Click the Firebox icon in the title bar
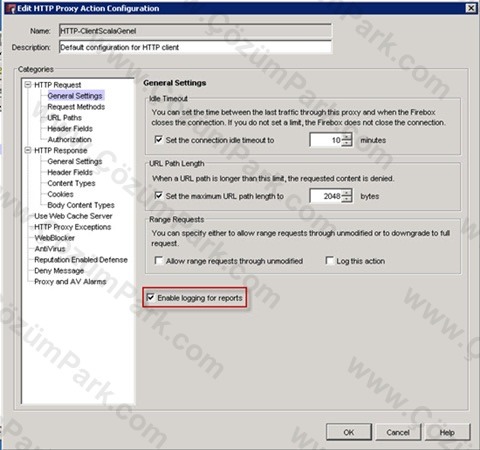Screen dimensions: 480x450 click(10, 8)
